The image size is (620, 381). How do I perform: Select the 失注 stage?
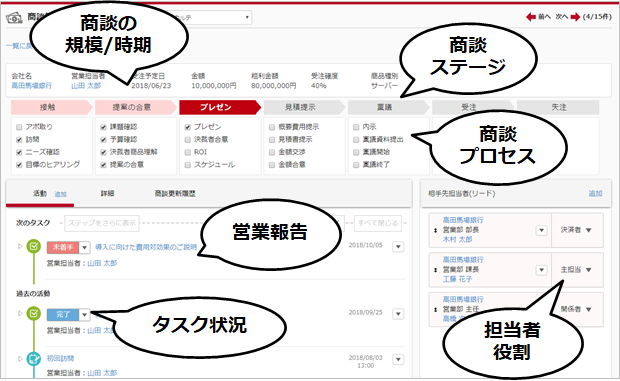coord(558,107)
